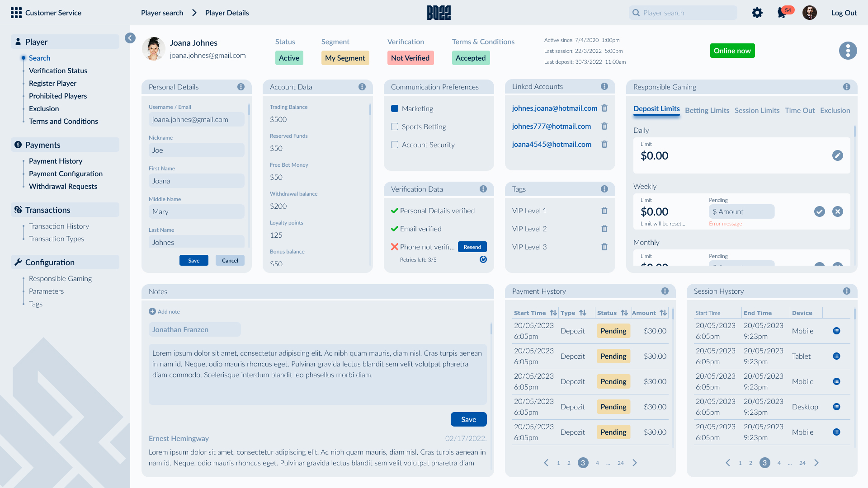Confirm the Weekly pending limit checkmark

point(819,211)
